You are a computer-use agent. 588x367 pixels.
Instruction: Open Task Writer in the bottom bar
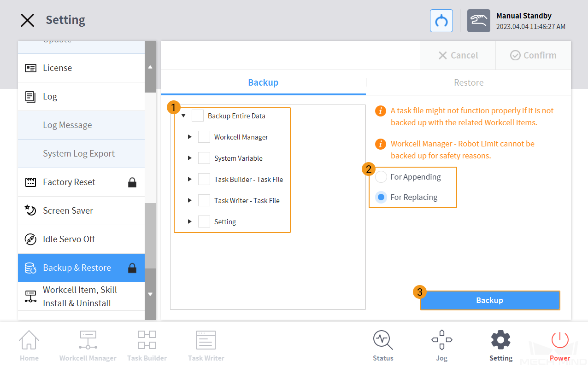pos(206,346)
